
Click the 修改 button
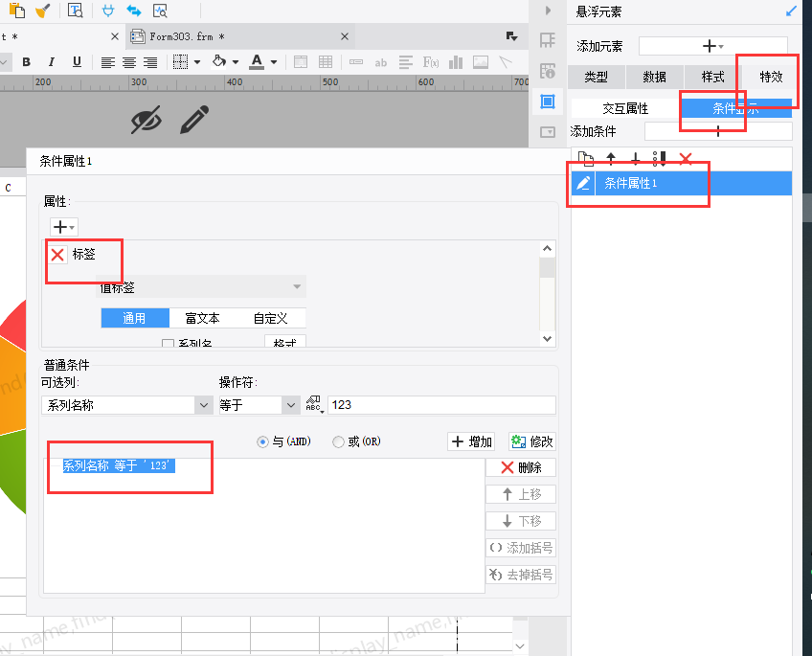click(532, 441)
